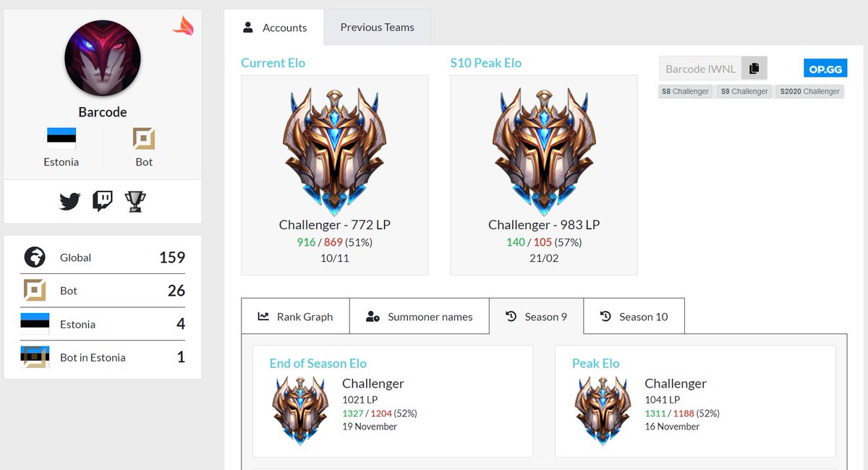Click the Current Elo Challenger emblem
Image resolution: width=868 pixels, height=470 pixels.
[334, 152]
